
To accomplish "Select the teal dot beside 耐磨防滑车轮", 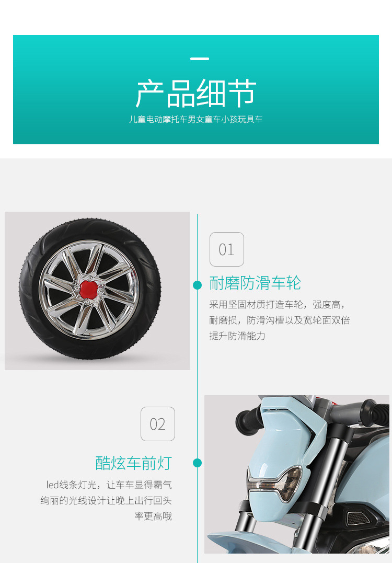I will (197, 285).
